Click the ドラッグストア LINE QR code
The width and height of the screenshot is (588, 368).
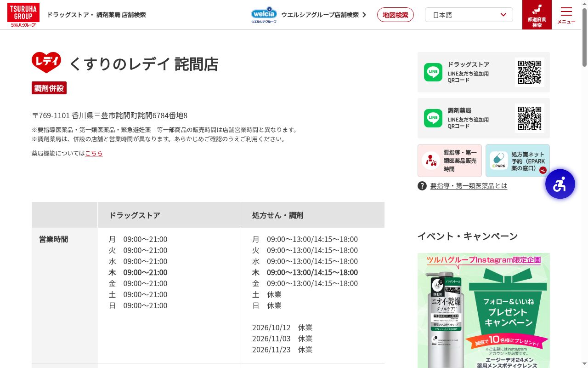(530, 72)
